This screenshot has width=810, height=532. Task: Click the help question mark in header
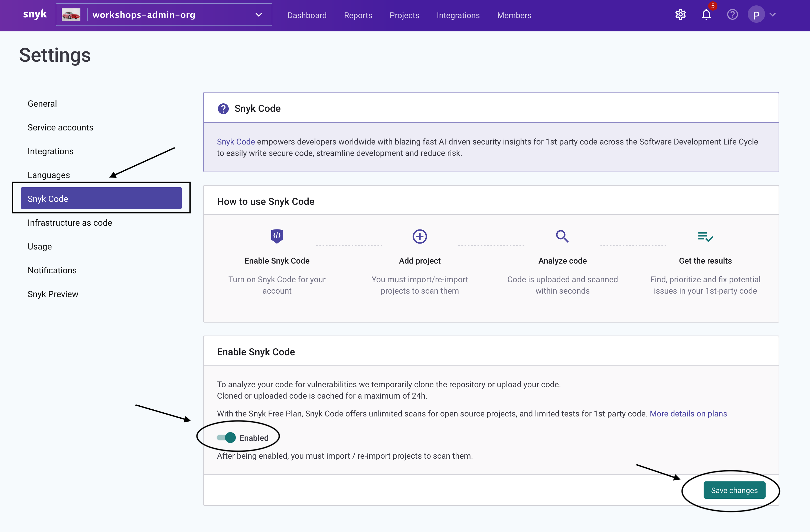(x=732, y=15)
